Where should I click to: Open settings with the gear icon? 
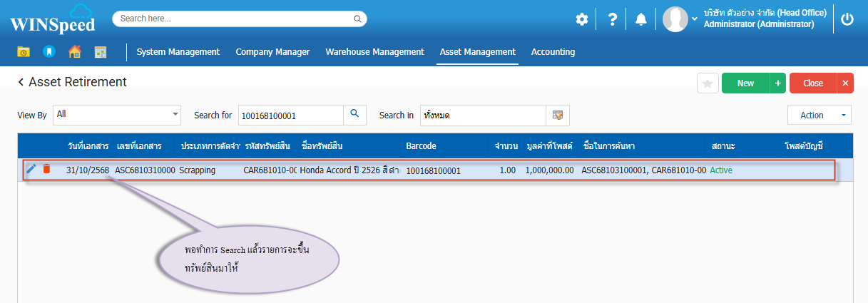click(582, 19)
